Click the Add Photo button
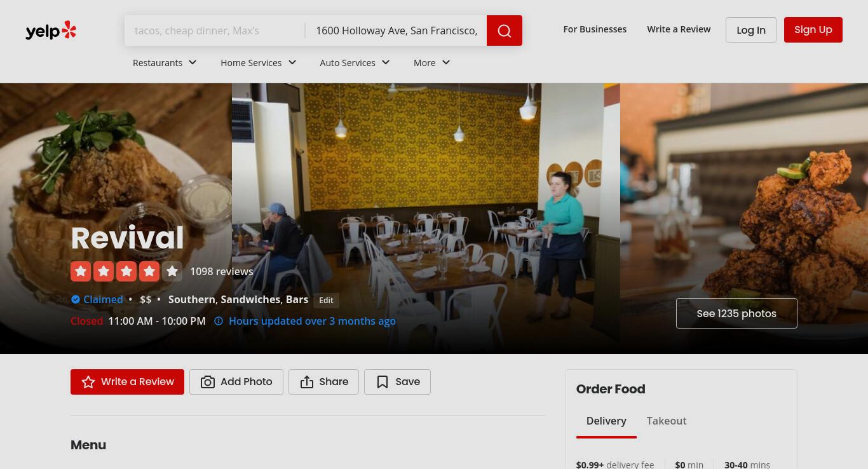This screenshot has width=868, height=469. click(x=236, y=382)
